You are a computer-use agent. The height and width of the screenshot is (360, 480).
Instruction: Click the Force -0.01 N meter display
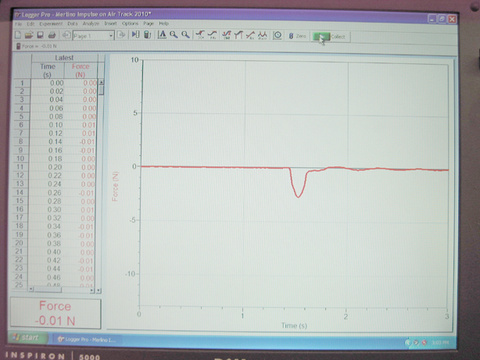[x=55, y=313]
